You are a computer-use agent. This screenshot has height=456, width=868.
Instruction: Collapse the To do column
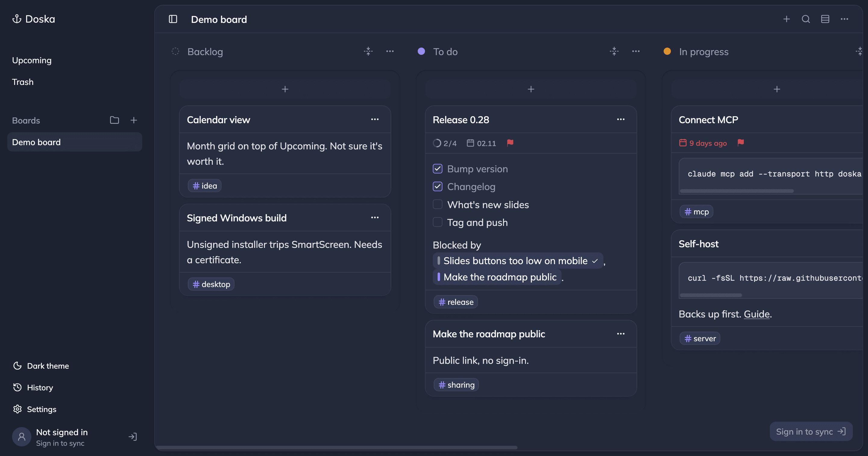point(614,51)
